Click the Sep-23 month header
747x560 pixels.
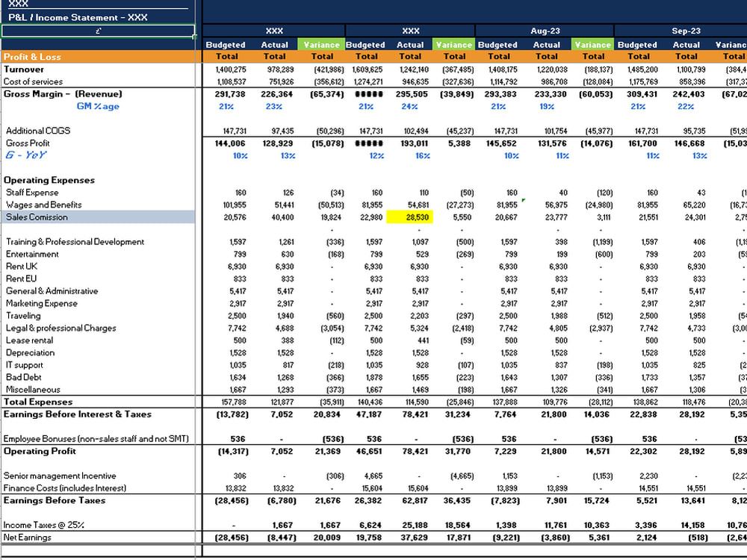click(x=685, y=31)
